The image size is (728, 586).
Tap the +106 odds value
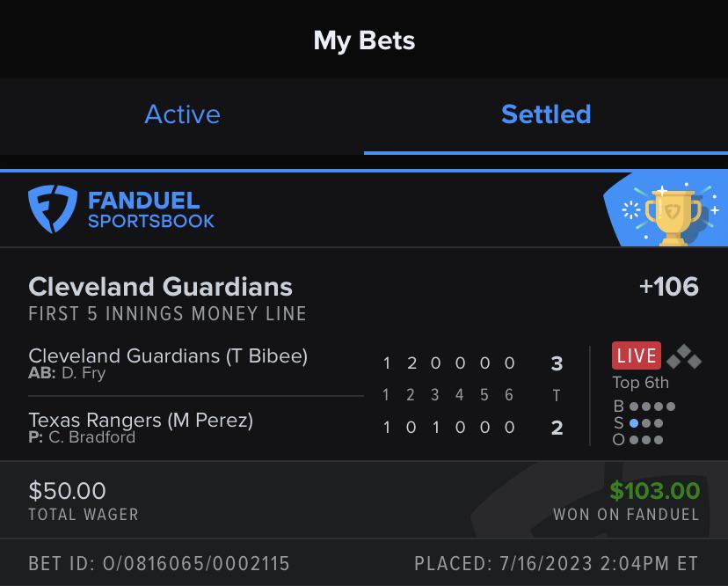pyautogui.click(x=668, y=287)
